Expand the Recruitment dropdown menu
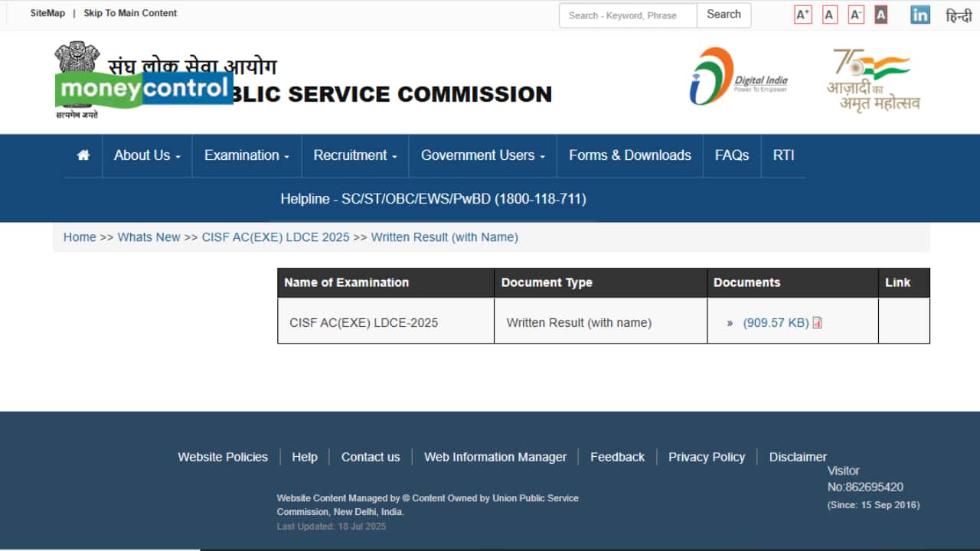Viewport: 980px width, 551px height. pos(355,155)
